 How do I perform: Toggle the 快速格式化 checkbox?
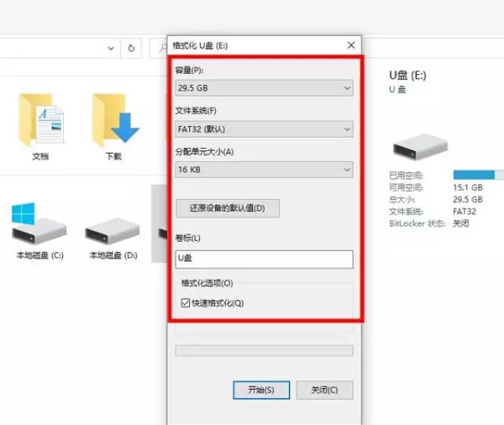[186, 303]
